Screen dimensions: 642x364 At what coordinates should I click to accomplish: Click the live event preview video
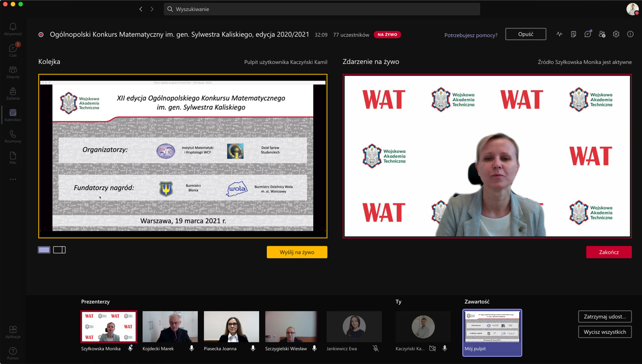[487, 156]
